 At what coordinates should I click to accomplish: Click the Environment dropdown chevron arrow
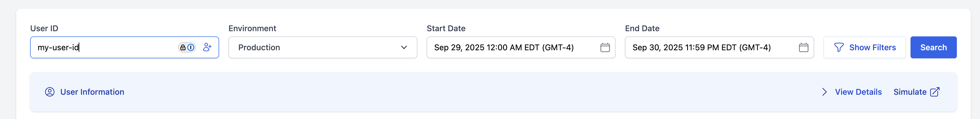[x=404, y=48]
